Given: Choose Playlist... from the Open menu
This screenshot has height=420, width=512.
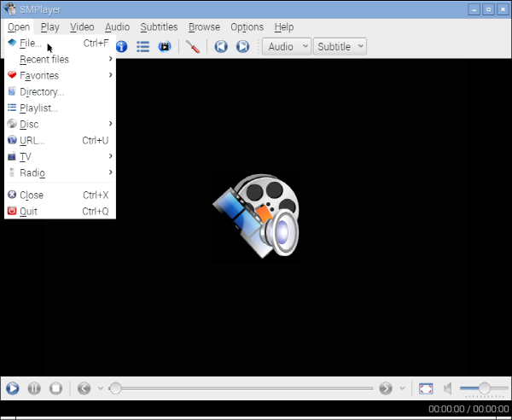Looking at the screenshot, I should [x=60, y=108].
